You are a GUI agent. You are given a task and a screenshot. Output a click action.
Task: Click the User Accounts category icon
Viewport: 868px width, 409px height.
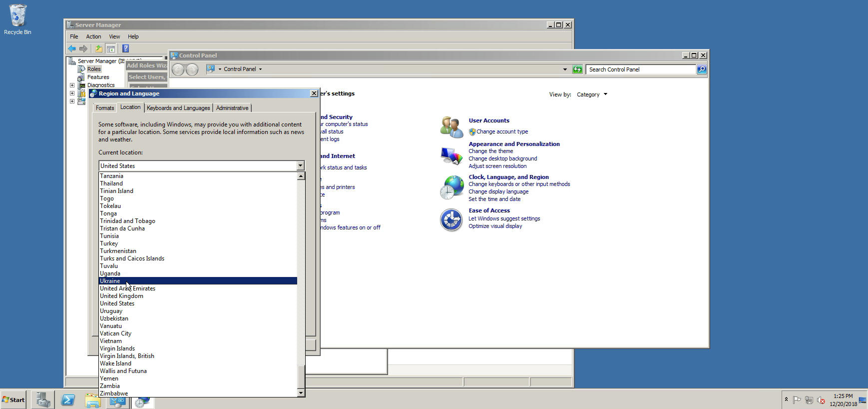[x=451, y=126]
